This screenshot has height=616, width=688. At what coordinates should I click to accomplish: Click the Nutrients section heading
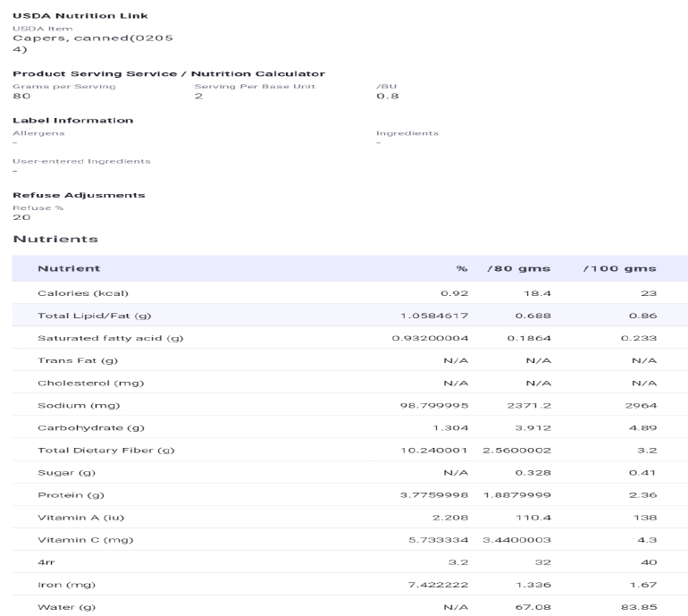[55, 239]
